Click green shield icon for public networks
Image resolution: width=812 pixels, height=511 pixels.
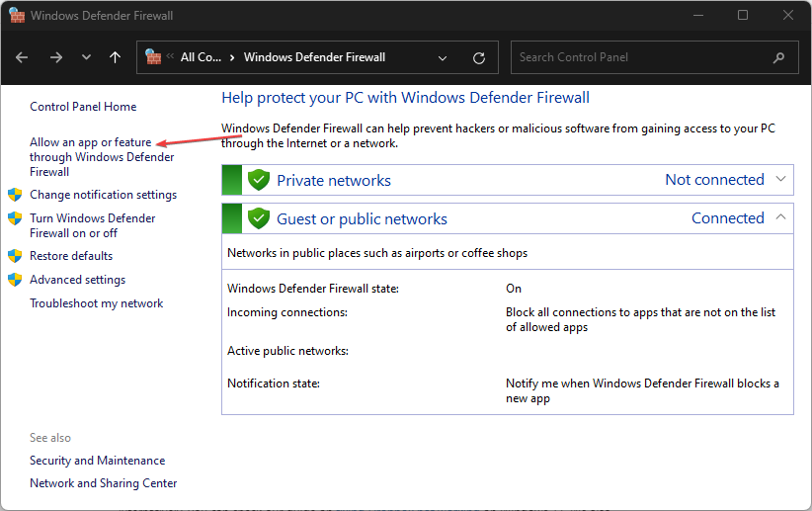259,218
